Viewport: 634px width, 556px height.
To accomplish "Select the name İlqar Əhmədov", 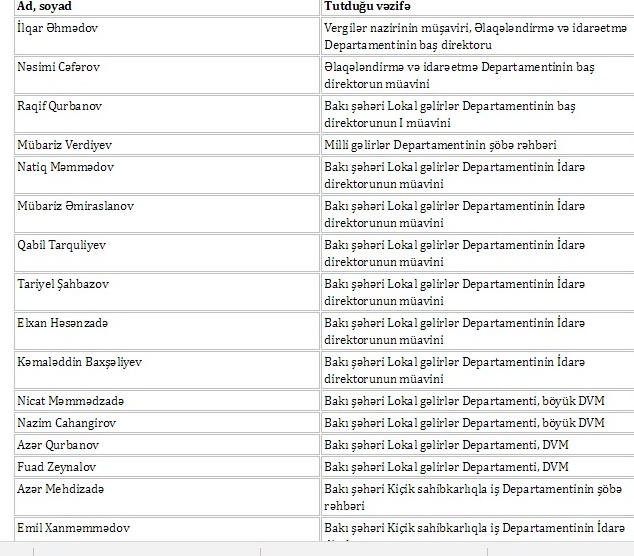I will coord(57,28).
